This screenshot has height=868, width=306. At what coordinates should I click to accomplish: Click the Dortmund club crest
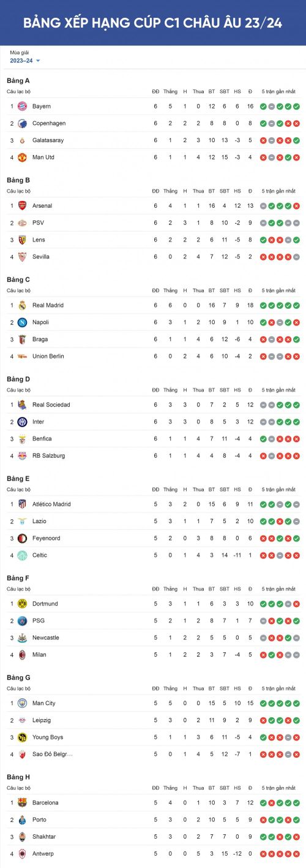point(22,604)
